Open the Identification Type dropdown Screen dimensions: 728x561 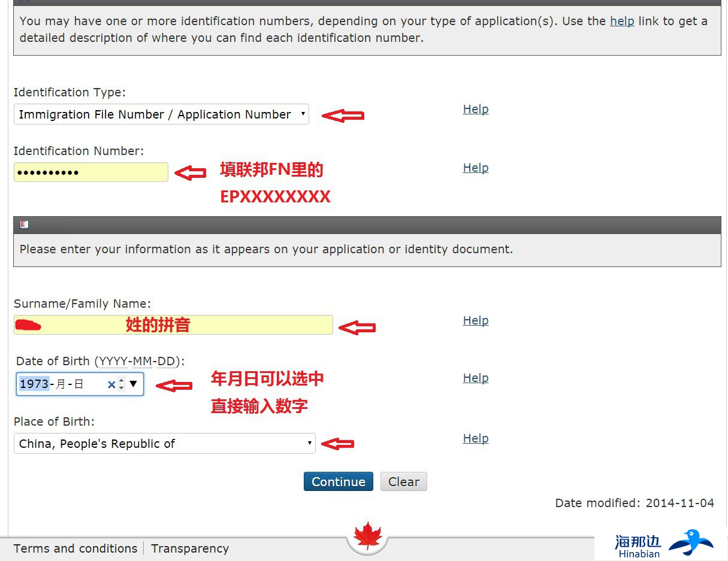coord(161,114)
